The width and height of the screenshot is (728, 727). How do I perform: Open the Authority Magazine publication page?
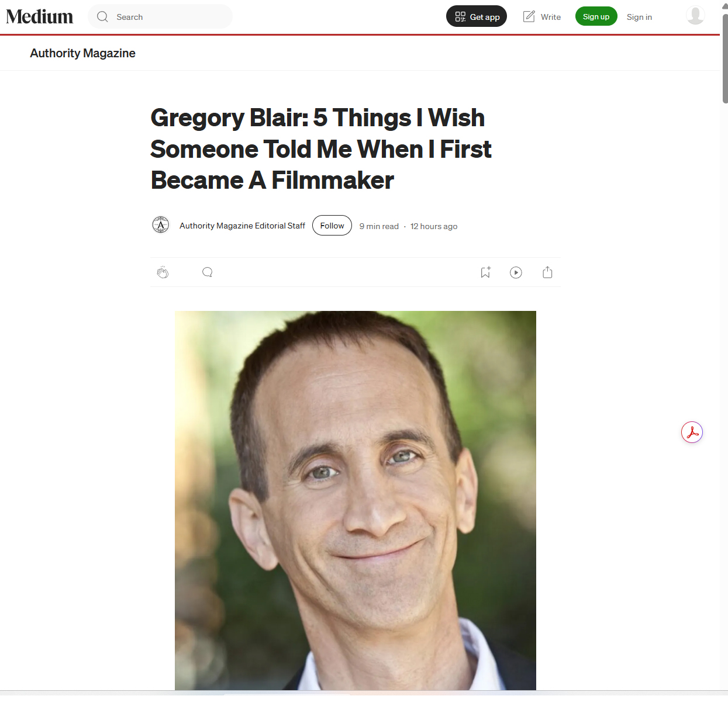[82, 53]
